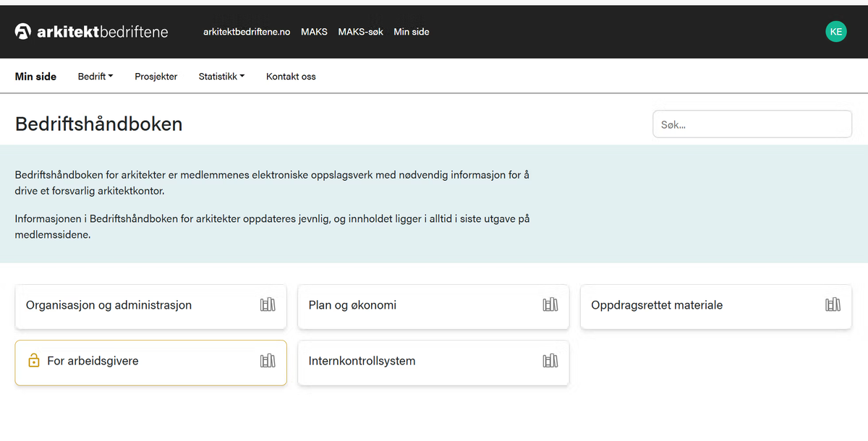Focus the Søk... search field
Image resolution: width=868 pixels, height=441 pixels.
[x=752, y=124]
